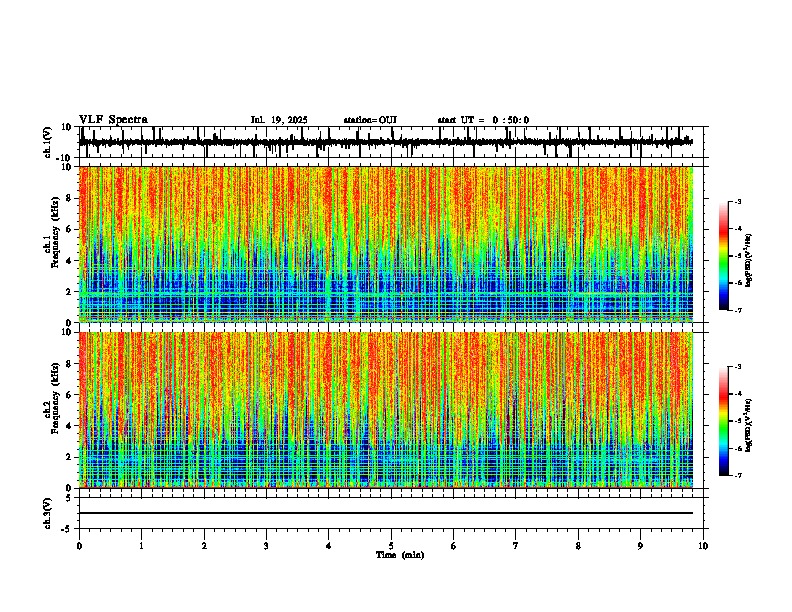Image resolution: width=792 pixels, height=612 pixels.
Task: Click the ch.1 waveform trace panel
Action: (x=390, y=142)
